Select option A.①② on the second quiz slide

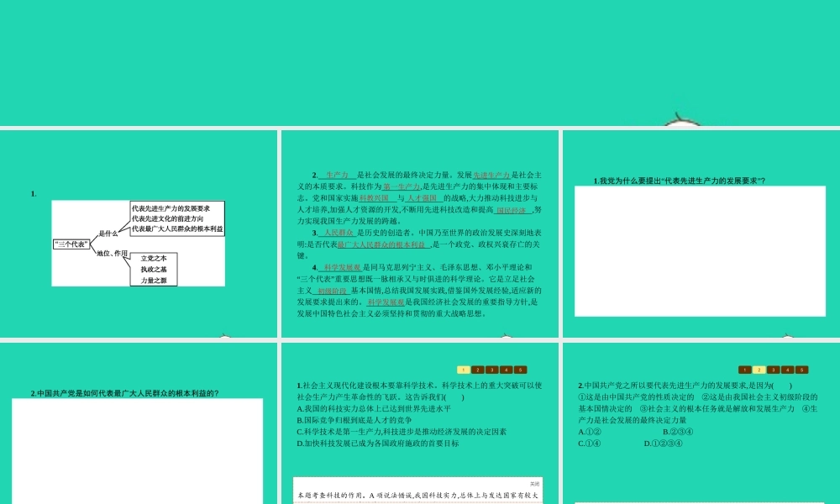[x=590, y=432]
